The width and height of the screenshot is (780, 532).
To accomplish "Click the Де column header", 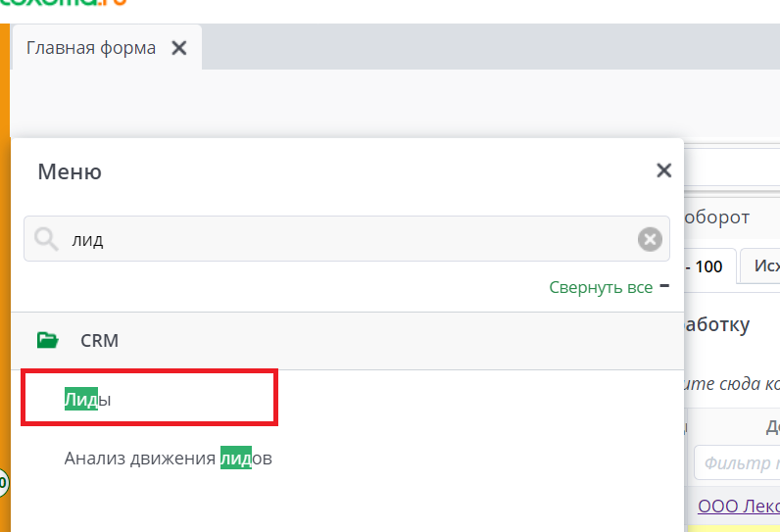I will 772,426.
